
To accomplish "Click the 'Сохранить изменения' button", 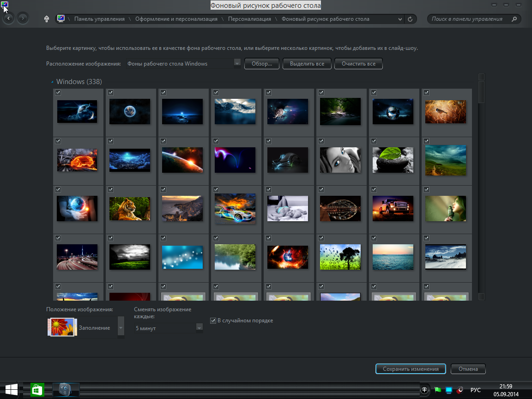I will (x=411, y=369).
